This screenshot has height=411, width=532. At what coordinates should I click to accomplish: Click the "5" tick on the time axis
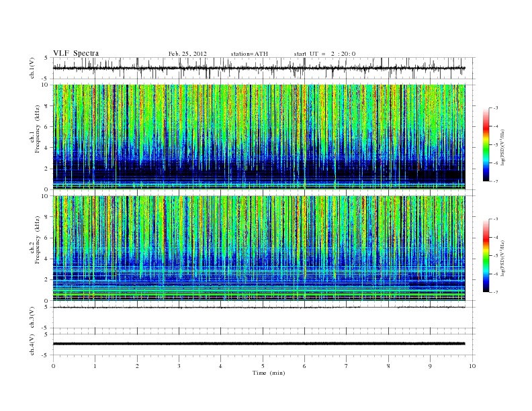pos(263,366)
